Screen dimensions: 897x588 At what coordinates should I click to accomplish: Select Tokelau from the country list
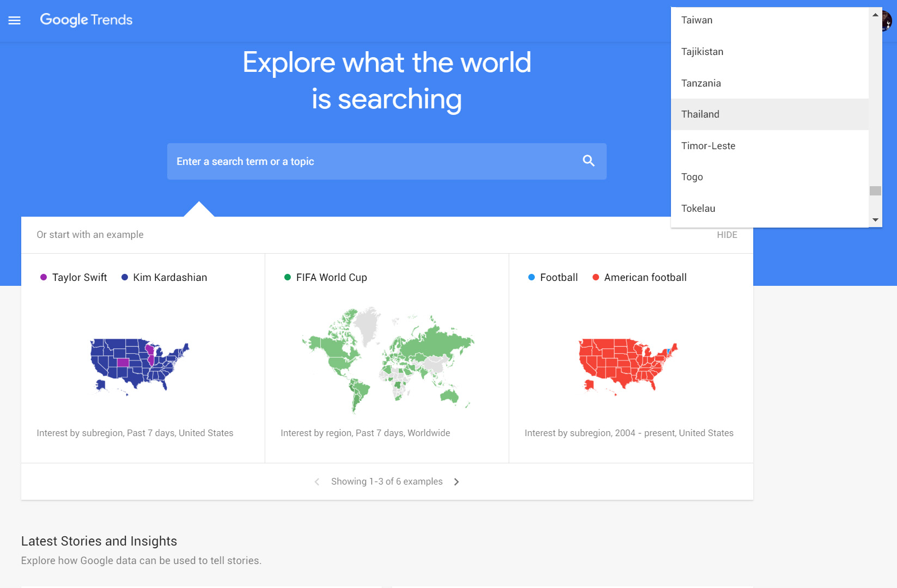pyautogui.click(x=698, y=209)
